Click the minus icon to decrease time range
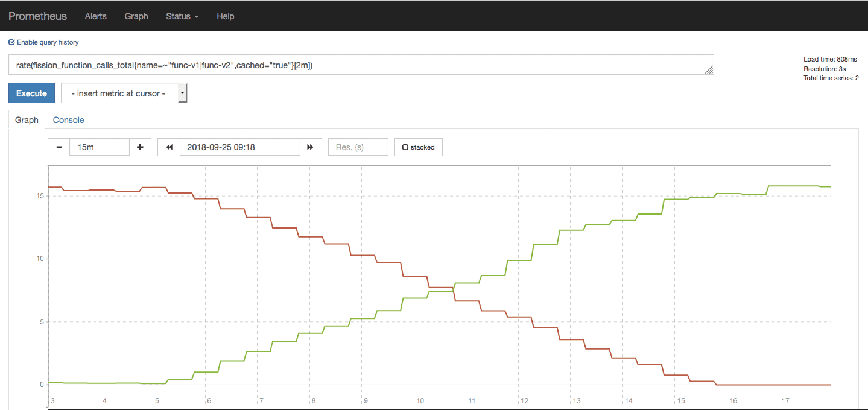Image resolution: width=868 pixels, height=410 pixels. click(x=59, y=147)
